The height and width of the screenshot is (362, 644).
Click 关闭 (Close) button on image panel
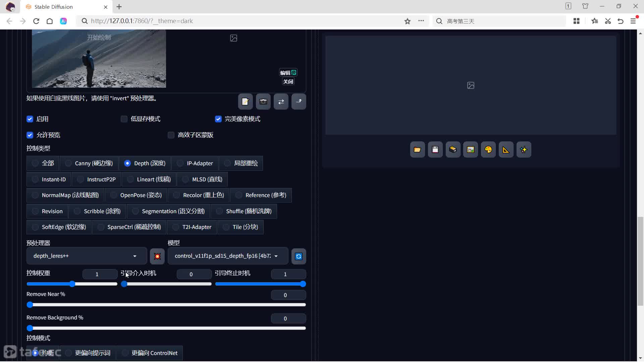tap(288, 81)
